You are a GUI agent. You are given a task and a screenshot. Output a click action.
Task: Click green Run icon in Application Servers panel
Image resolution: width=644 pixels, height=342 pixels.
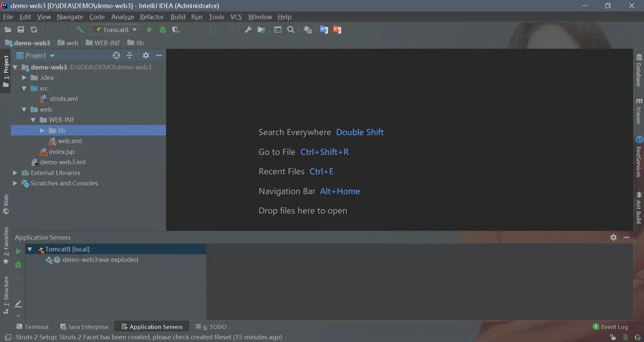(x=18, y=251)
